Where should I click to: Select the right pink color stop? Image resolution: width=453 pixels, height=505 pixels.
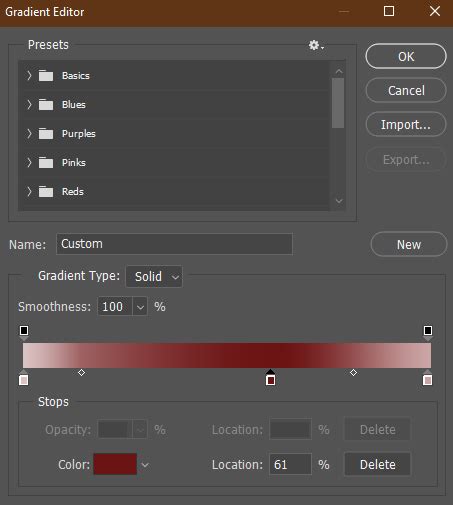(427, 378)
